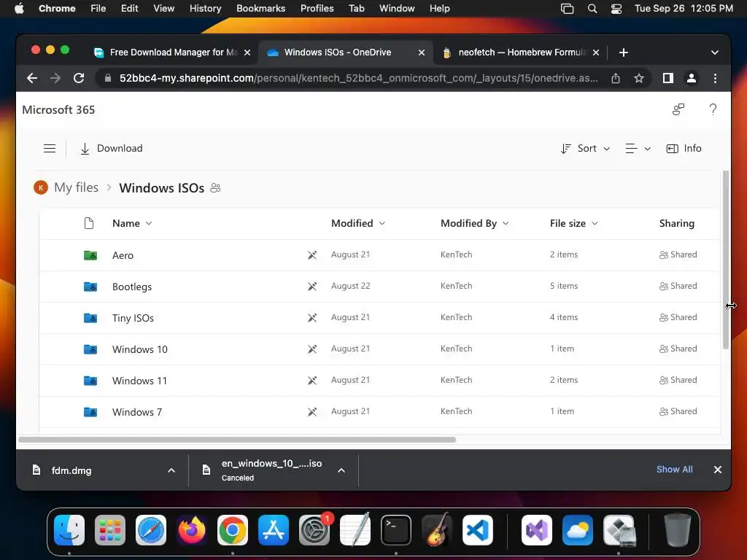Click fdm.dmg in downloads bar
Image resolution: width=747 pixels, height=560 pixels.
click(71, 470)
